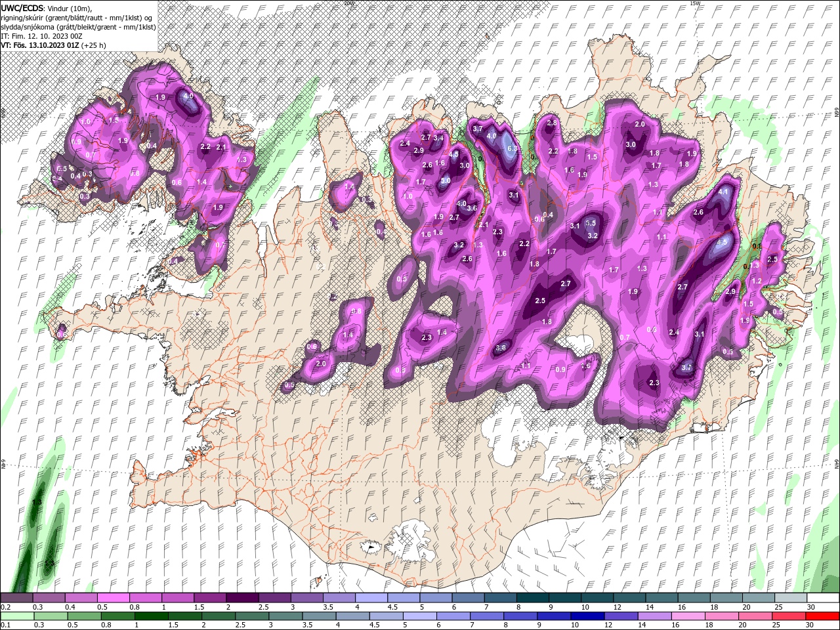Image resolution: width=840 pixels, height=630 pixels.
Task: Select lower legend pale green swatch labeled 0.1
Action: [17, 616]
